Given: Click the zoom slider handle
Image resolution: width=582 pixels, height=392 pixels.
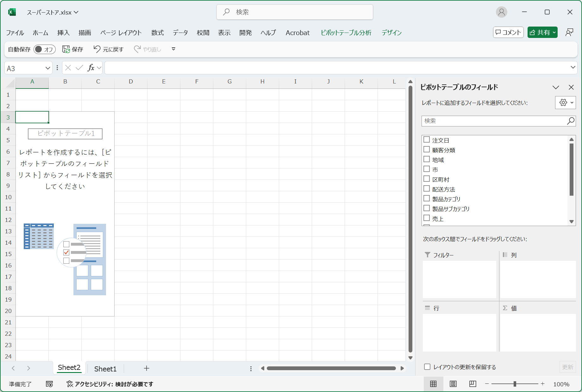Looking at the screenshot, I should tap(515, 384).
